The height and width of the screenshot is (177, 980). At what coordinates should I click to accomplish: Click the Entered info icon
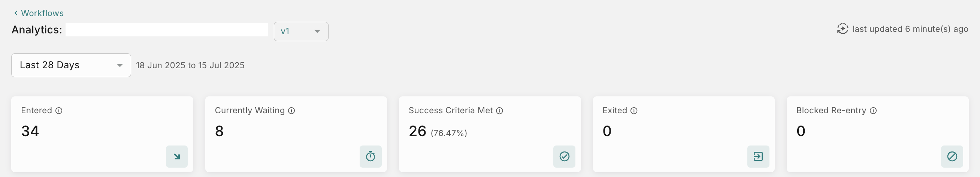point(59,111)
